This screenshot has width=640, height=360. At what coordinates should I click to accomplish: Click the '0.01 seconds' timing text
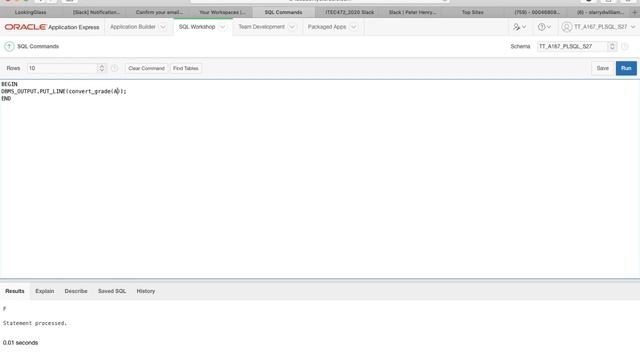20,342
